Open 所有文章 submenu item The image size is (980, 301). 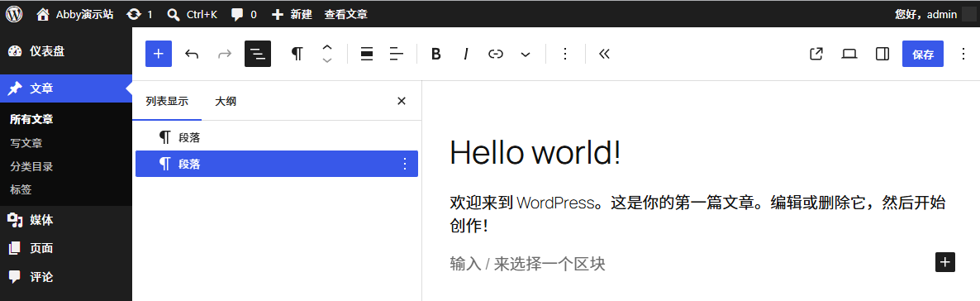31,119
